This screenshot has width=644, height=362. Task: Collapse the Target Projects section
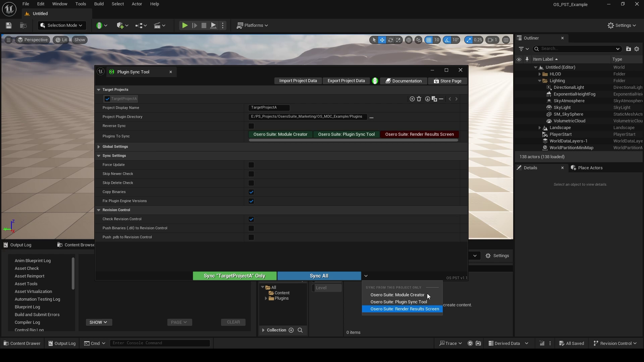[x=99, y=90]
